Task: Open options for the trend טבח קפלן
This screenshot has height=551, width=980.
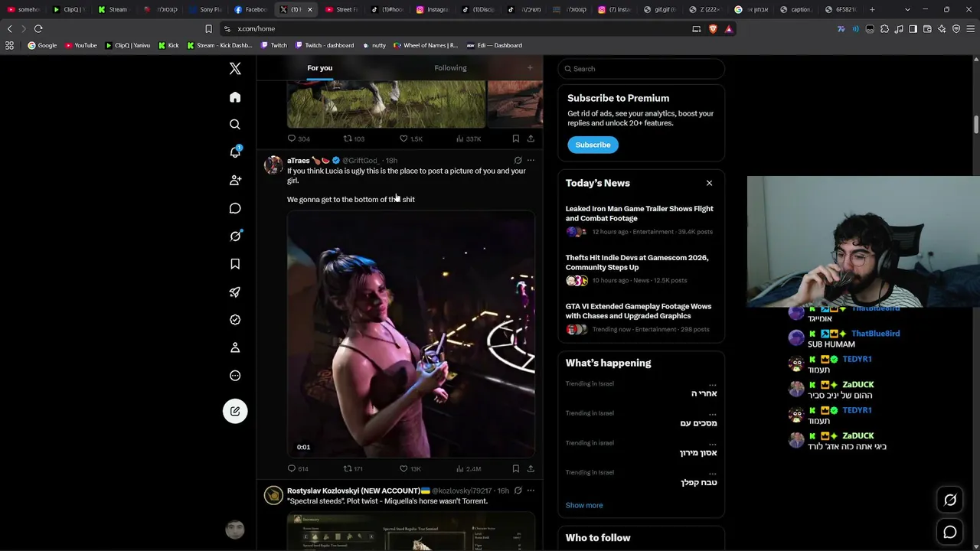Action: pos(712,473)
